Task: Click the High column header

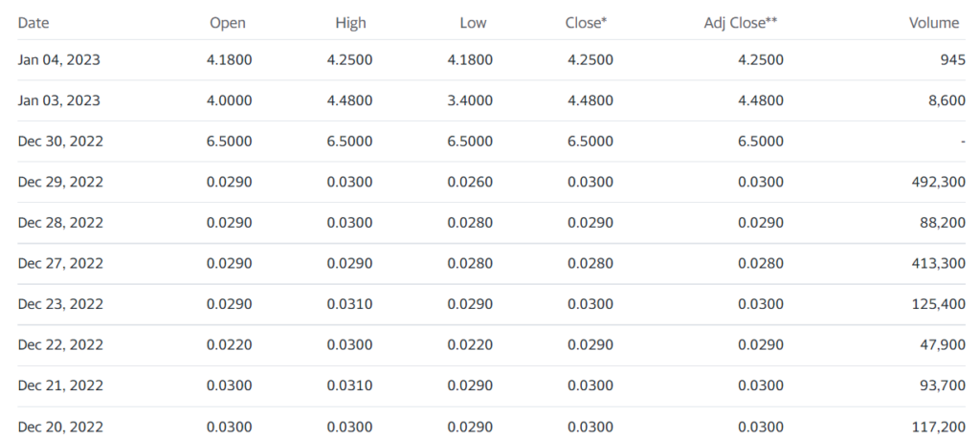Action: [x=350, y=23]
